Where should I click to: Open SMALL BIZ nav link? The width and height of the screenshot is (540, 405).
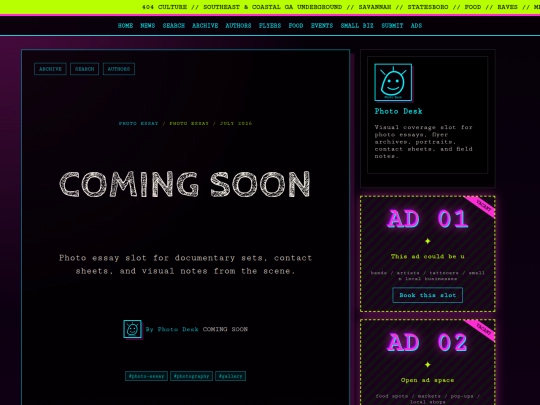click(x=357, y=25)
